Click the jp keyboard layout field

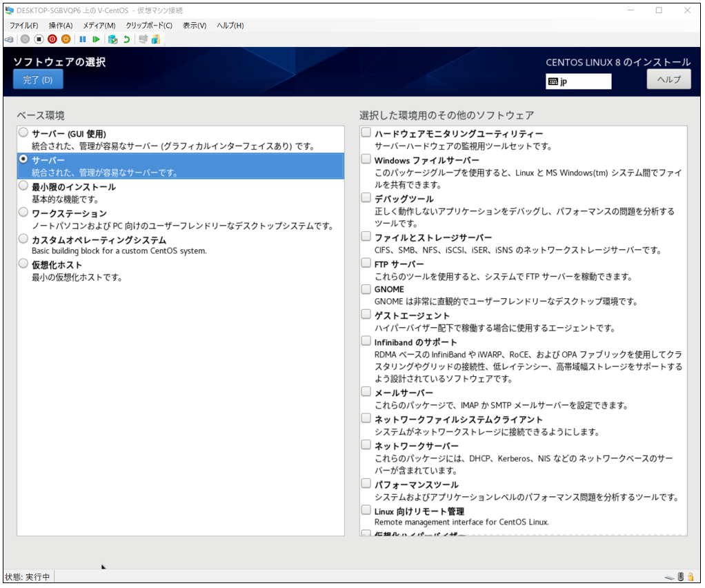tap(578, 81)
